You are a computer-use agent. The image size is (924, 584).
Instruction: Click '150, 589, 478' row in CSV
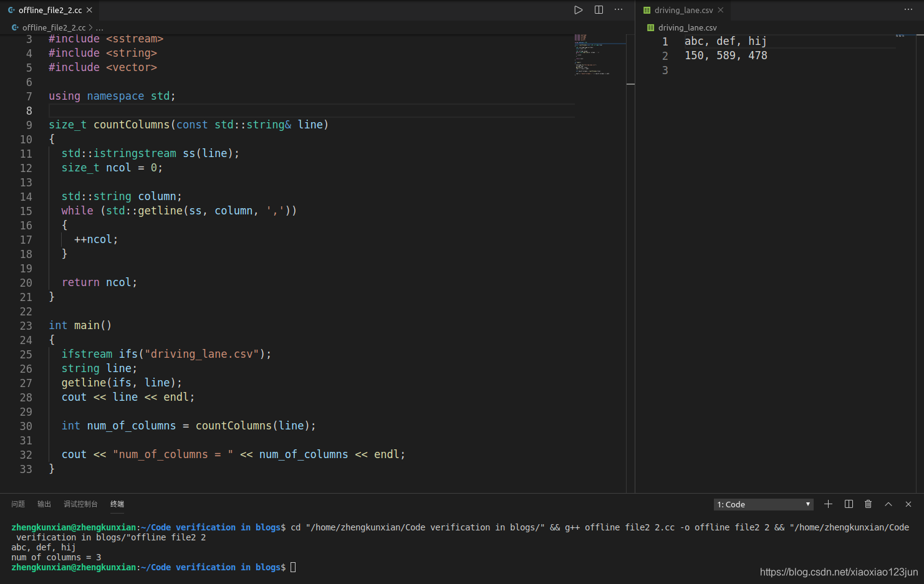726,55
